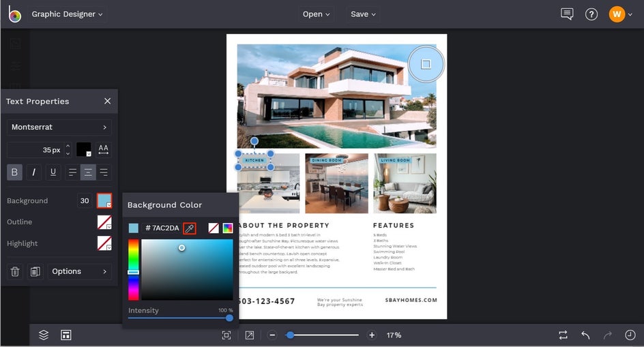Click the saturation brightness color field
This screenshot has width=644, height=347.
188,270
